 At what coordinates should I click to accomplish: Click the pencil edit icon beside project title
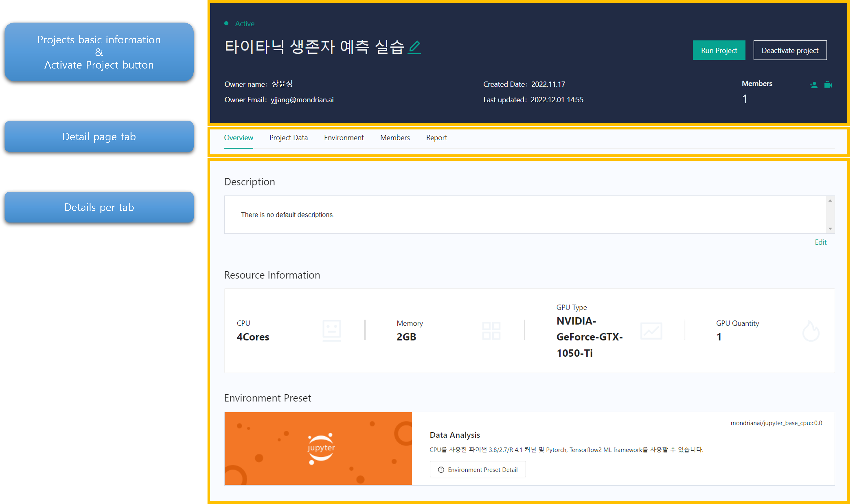click(414, 47)
